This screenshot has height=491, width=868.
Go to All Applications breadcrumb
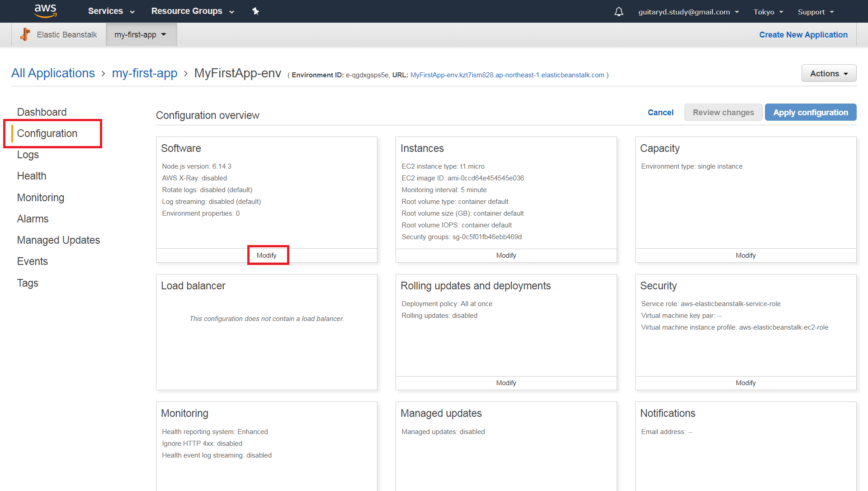pyautogui.click(x=53, y=73)
